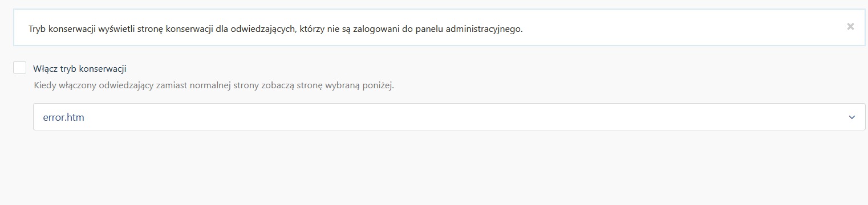Enable the Włącz tryb konserwacji checkbox
This screenshot has height=205, width=868.
coord(20,68)
